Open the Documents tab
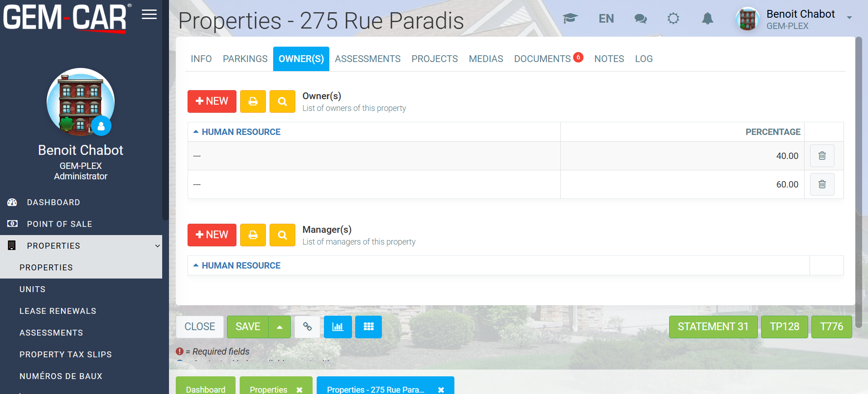Image resolution: width=868 pixels, height=394 pixels. tap(542, 59)
